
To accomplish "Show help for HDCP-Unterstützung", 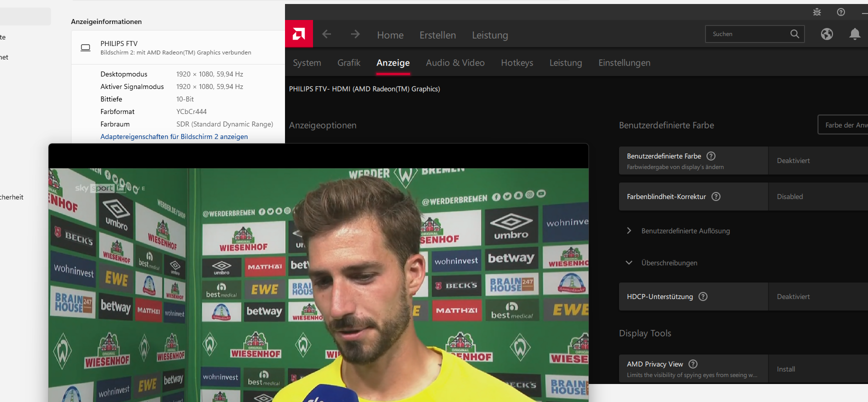I will tap(703, 296).
